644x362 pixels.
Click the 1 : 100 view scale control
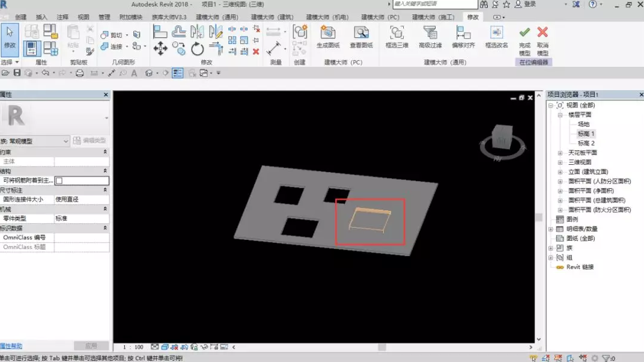coord(133,347)
